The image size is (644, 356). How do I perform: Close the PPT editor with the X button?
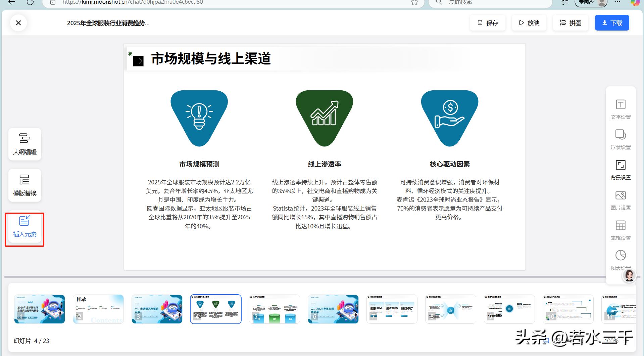(18, 23)
